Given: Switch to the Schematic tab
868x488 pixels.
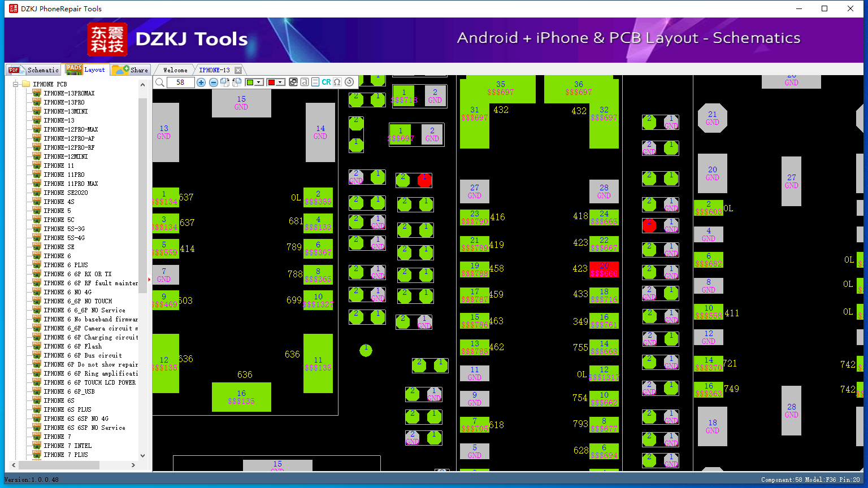Looking at the screenshot, I should (x=33, y=69).
